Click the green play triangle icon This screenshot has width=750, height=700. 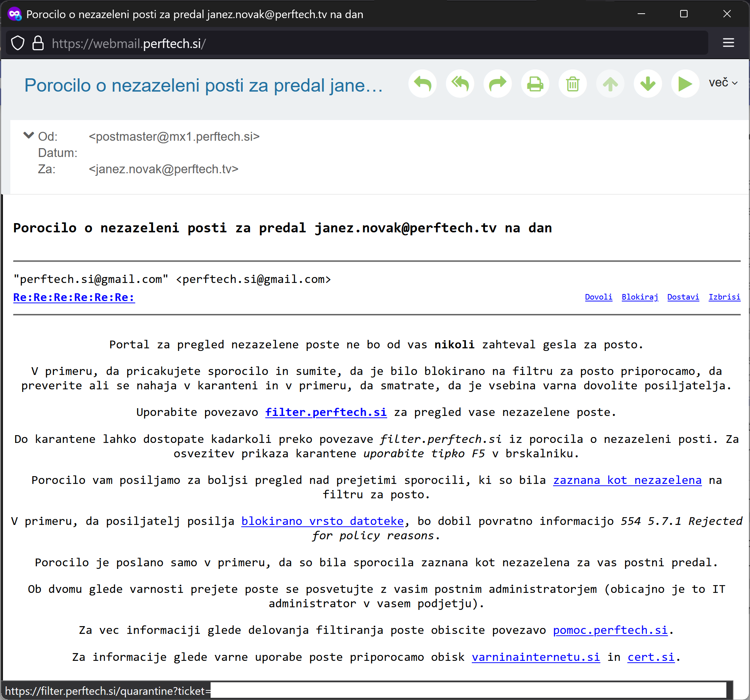tap(685, 84)
